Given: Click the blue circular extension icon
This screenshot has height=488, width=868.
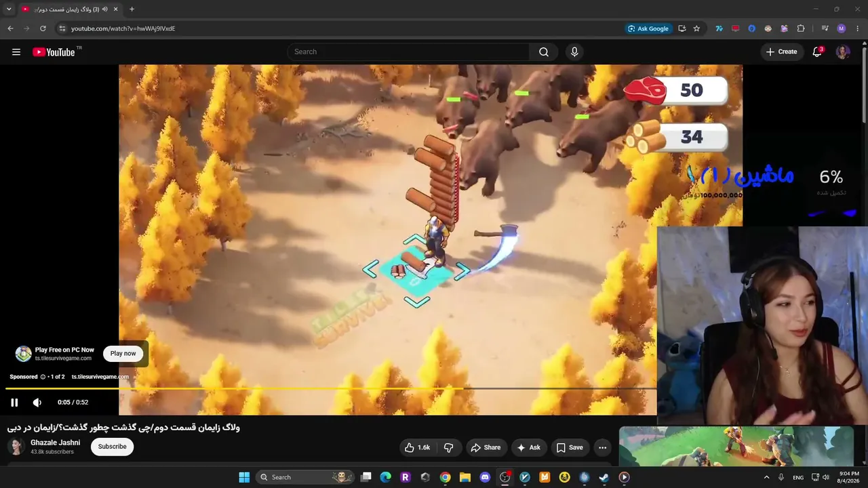Looking at the screenshot, I should click(751, 28).
